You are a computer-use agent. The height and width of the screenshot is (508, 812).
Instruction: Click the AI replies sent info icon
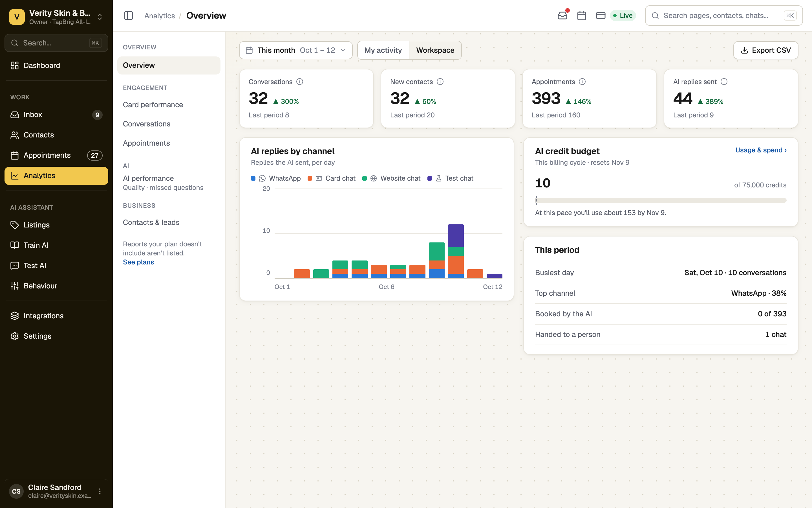(x=724, y=82)
